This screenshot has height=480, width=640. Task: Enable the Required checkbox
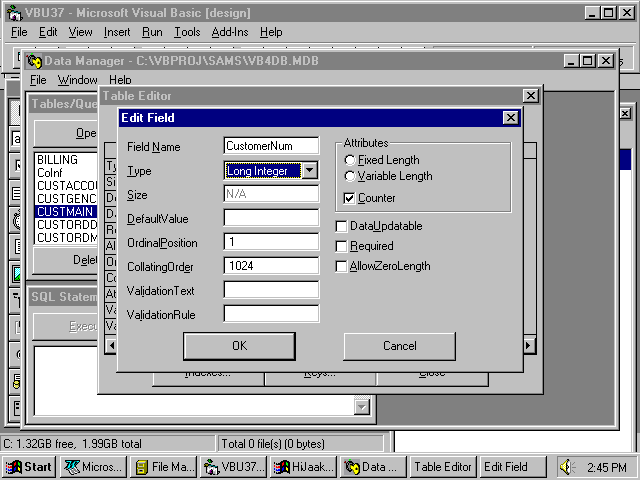coord(342,246)
